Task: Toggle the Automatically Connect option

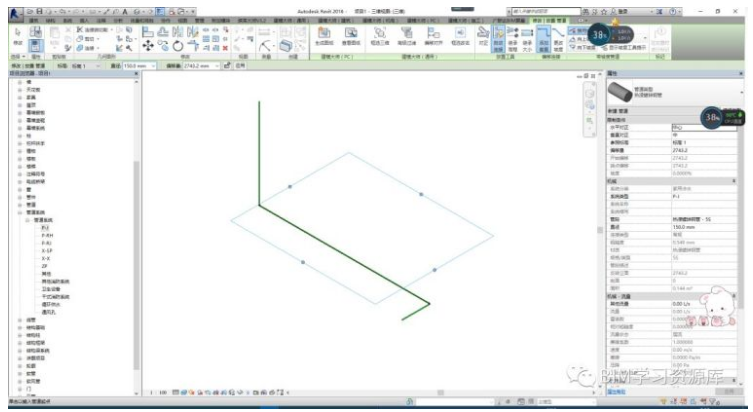Action: pyautogui.click(x=498, y=38)
